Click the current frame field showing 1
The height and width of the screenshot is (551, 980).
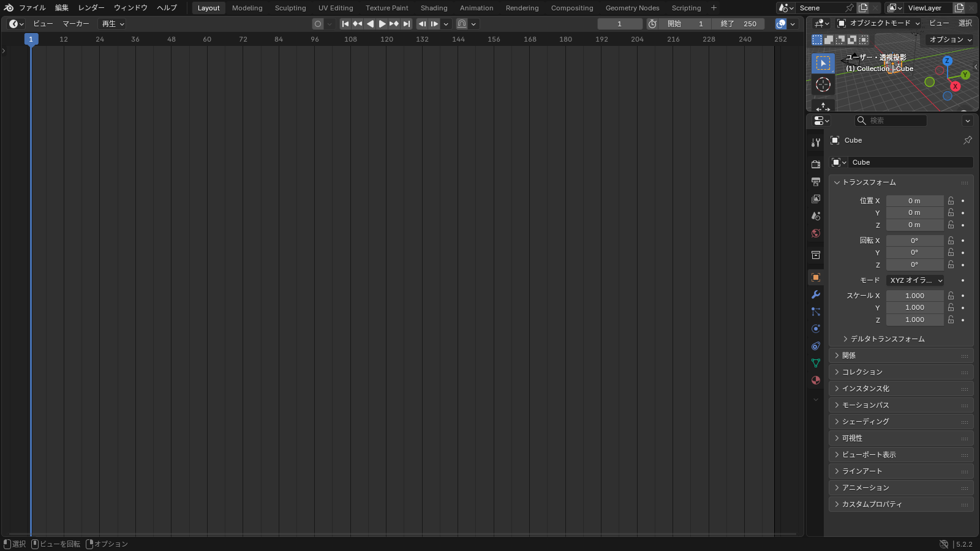pyautogui.click(x=620, y=24)
